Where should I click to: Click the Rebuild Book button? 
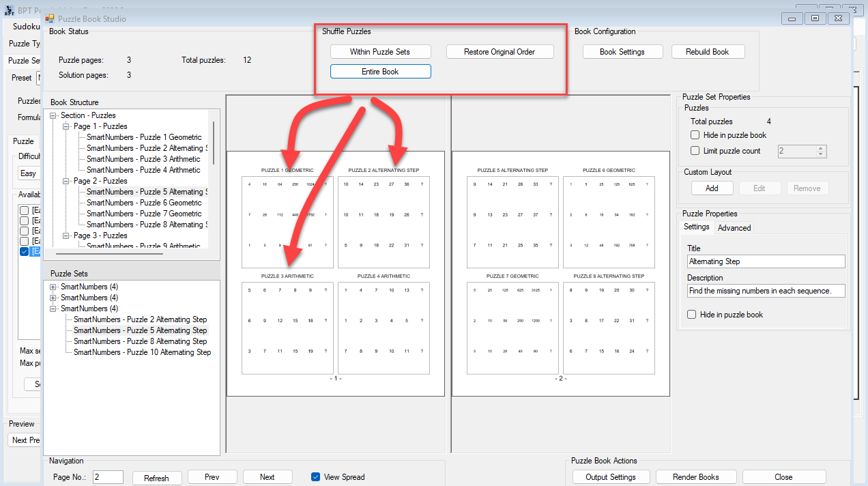(x=707, y=52)
